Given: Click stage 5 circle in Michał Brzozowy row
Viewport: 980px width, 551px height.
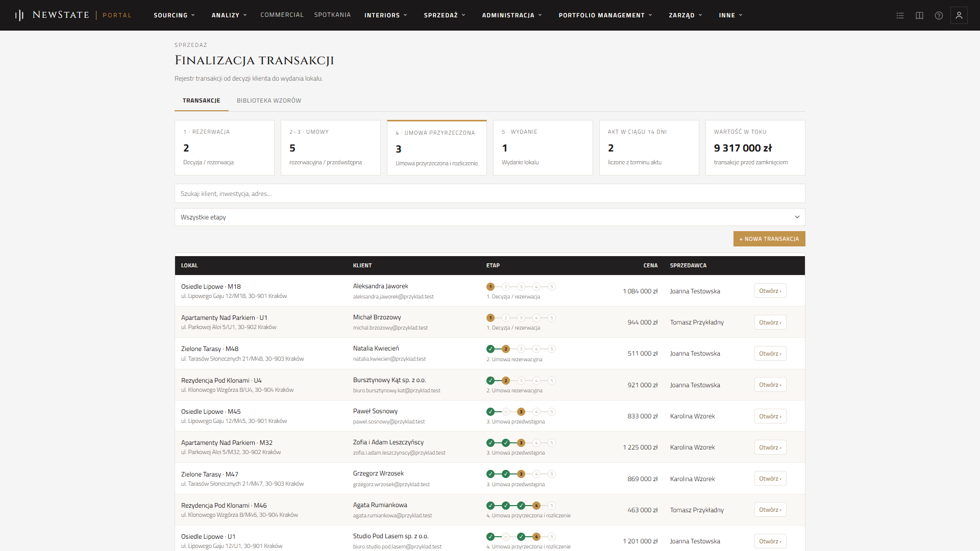Looking at the screenshot, I should pos(552,318).
